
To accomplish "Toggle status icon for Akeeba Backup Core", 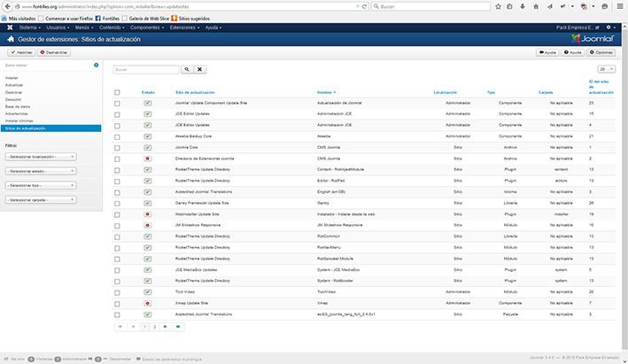I will tap(148, 136).
